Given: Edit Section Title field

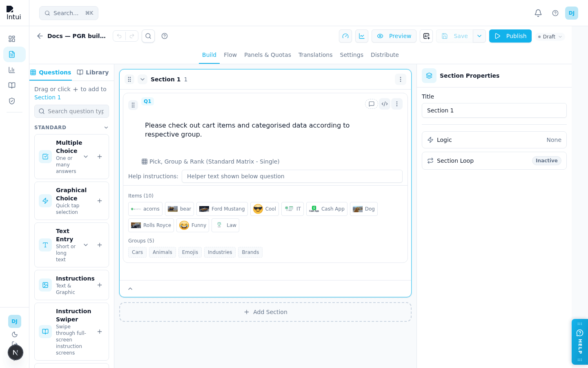Looking at the screenshot, I should (494, 110).
